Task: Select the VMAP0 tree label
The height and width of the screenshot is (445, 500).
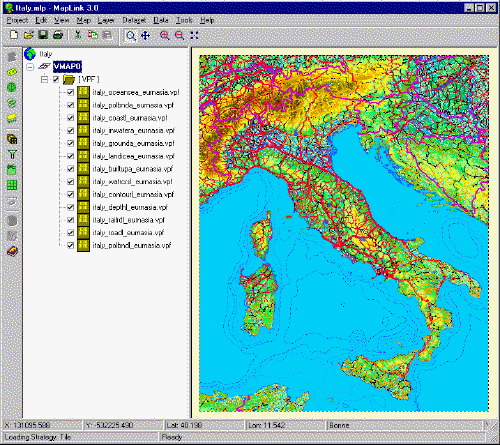Action: click(x=67, y=66)
